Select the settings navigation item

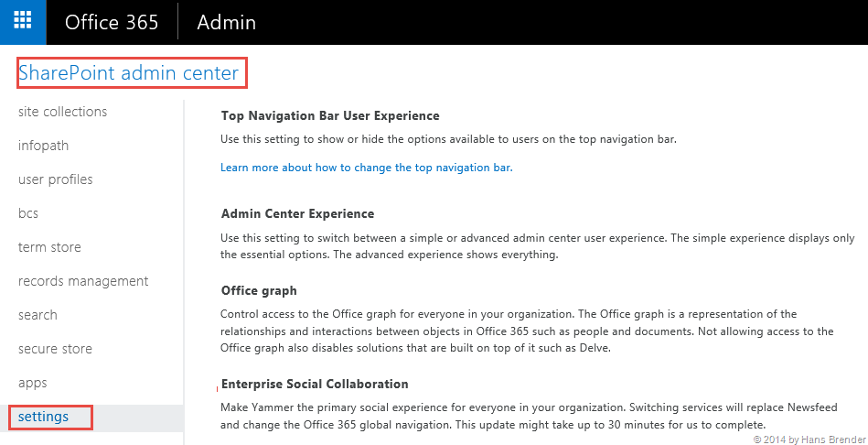[x=44, y=417]
